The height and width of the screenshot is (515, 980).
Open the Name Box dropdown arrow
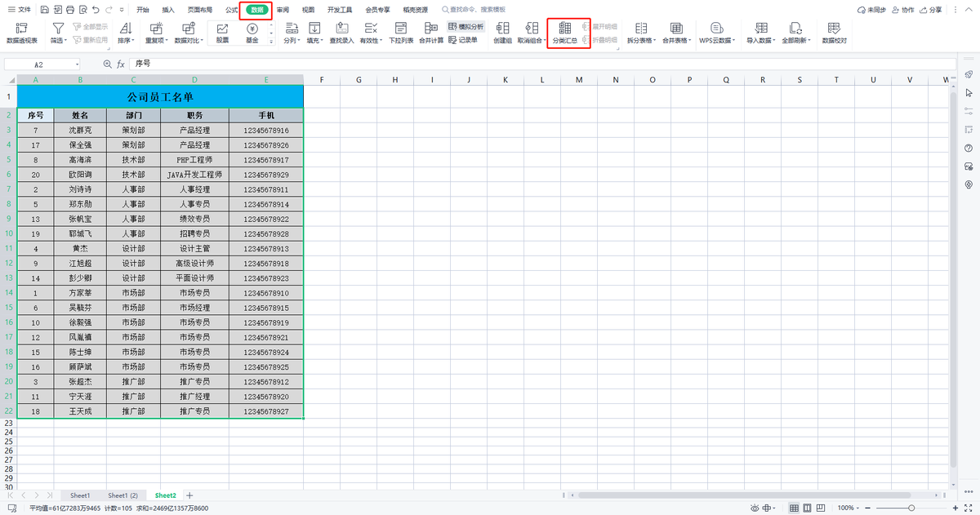click(78, 64)
